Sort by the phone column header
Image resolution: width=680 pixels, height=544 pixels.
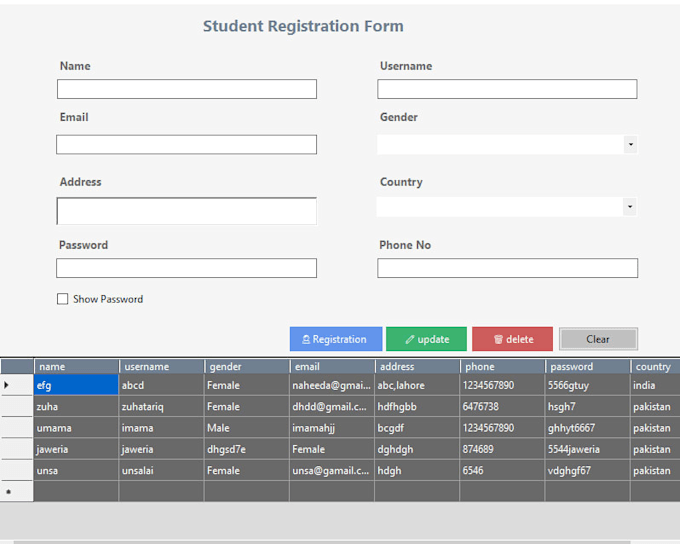click(x=502, y=367)
